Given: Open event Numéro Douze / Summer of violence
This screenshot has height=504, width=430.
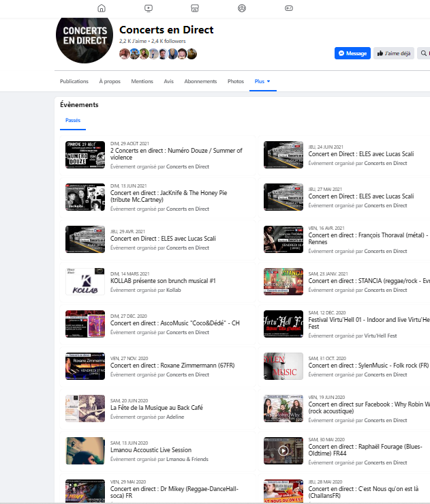Looking at the screenshot, I should coord(176,154).
